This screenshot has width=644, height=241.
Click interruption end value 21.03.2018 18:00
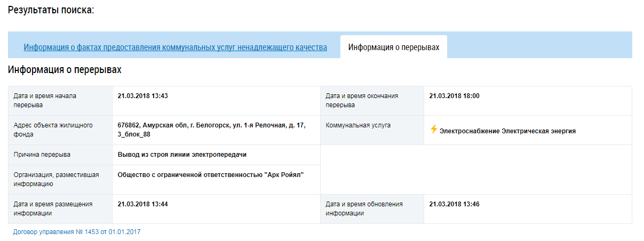455,96
